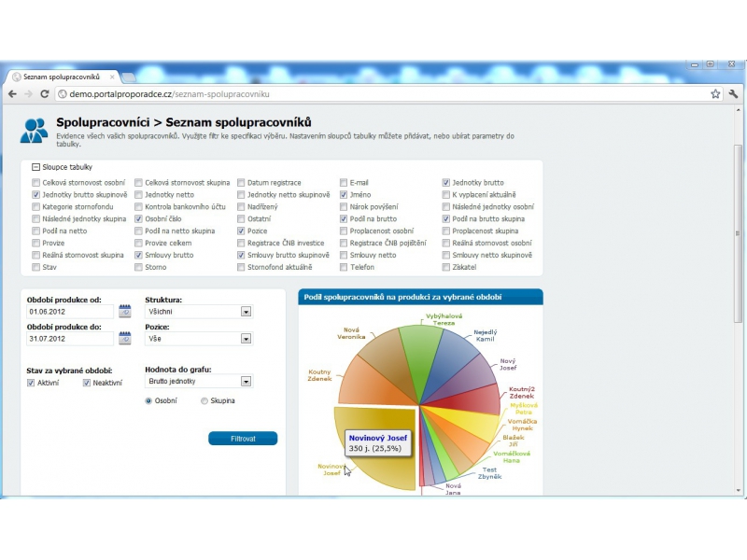Bookmark this page with the star icon
Image resolution: width=747 pixels, height=560 pixels.
pos(715,94)
